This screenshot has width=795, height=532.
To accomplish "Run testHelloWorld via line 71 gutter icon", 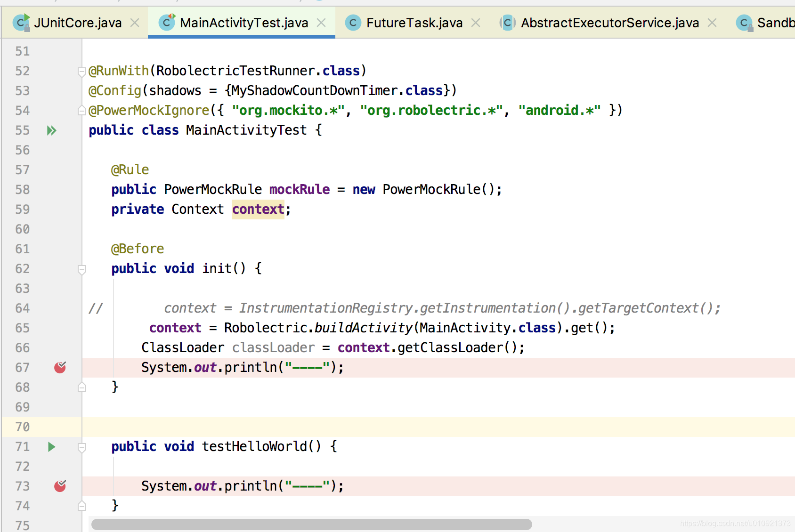I will pyautogui.click(x=52, y=447).
